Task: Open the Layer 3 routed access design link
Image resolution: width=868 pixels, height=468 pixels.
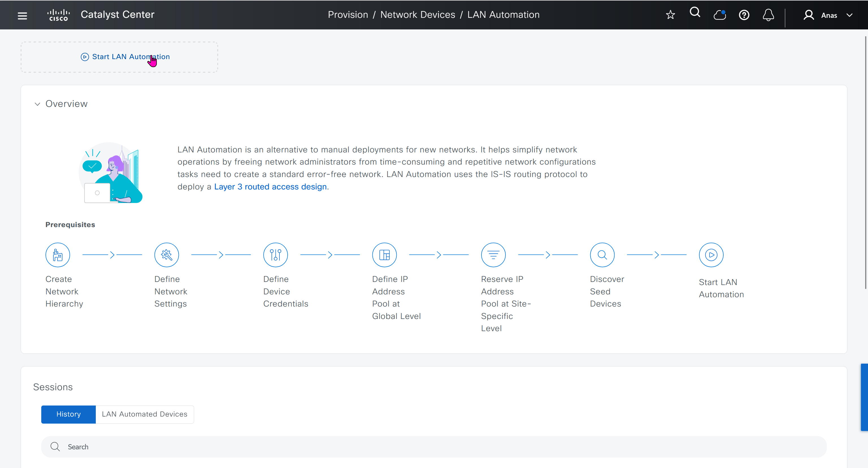Action: 270,187
